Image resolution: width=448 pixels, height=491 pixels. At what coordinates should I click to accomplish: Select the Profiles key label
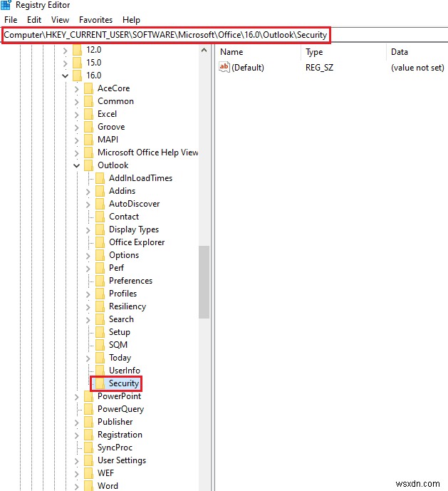[123, 294]
